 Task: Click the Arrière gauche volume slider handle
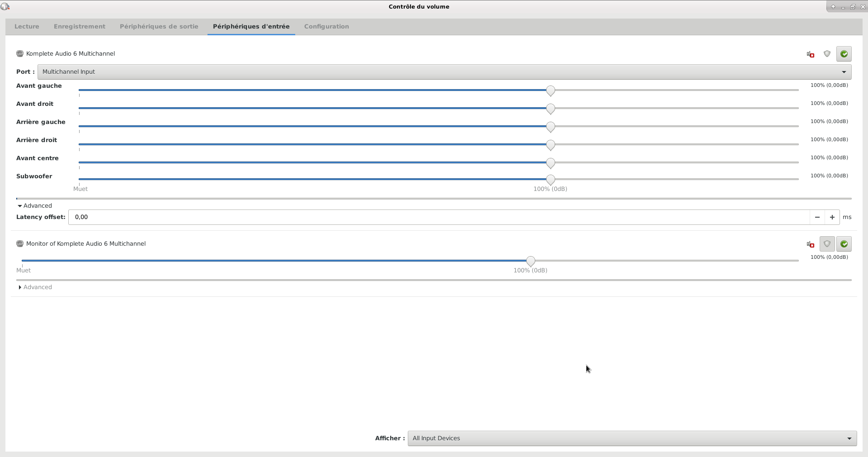click(x=550, y=127)
